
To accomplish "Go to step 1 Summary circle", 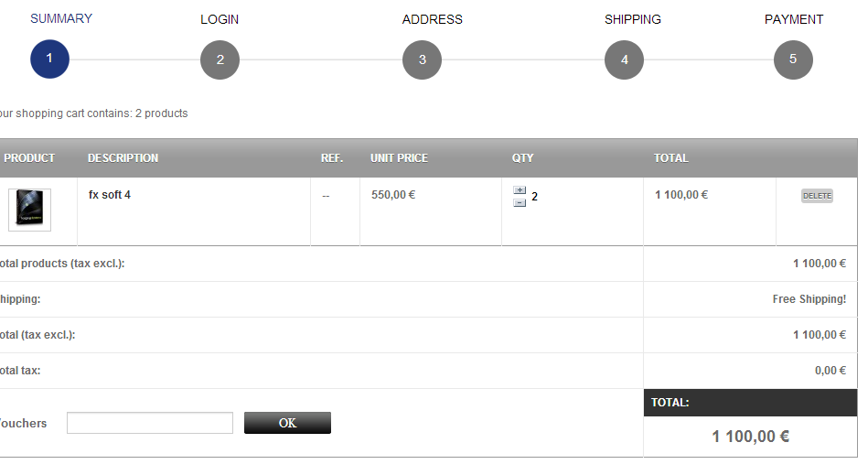I will click(49, 59).
